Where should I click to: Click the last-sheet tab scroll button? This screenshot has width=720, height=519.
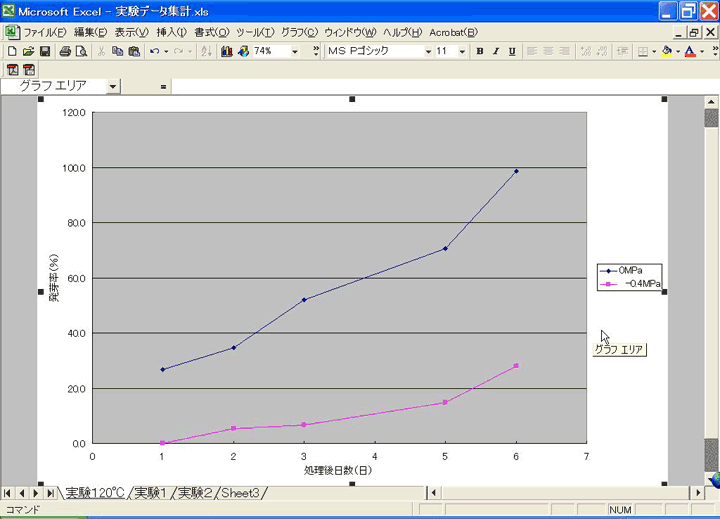point(50,493)
